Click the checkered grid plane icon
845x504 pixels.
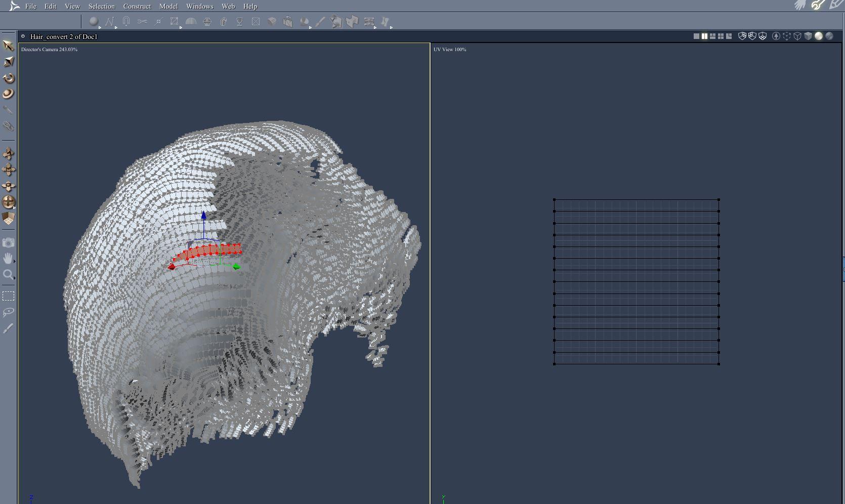(8, 218)
